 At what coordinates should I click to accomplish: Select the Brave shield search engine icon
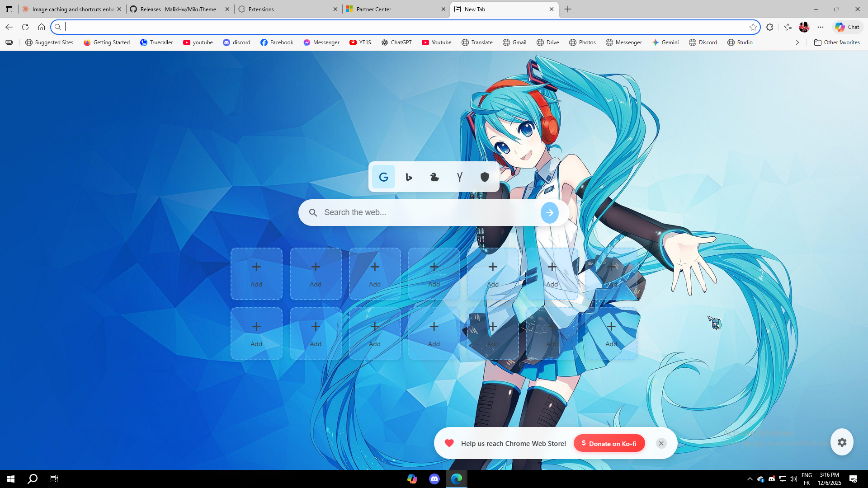click(485, 177)
